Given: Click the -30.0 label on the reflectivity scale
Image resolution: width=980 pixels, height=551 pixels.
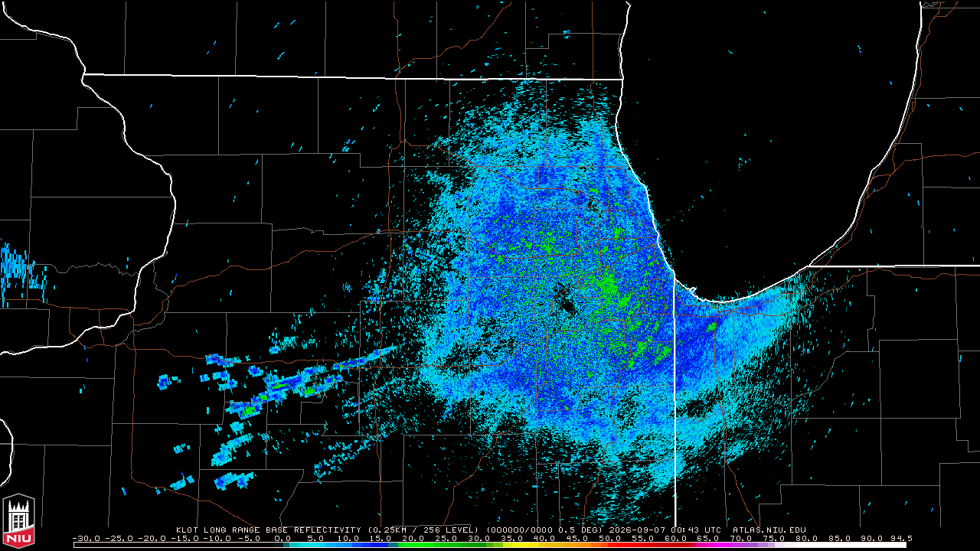Looking at the screenshot, I should tap(86, 537).
